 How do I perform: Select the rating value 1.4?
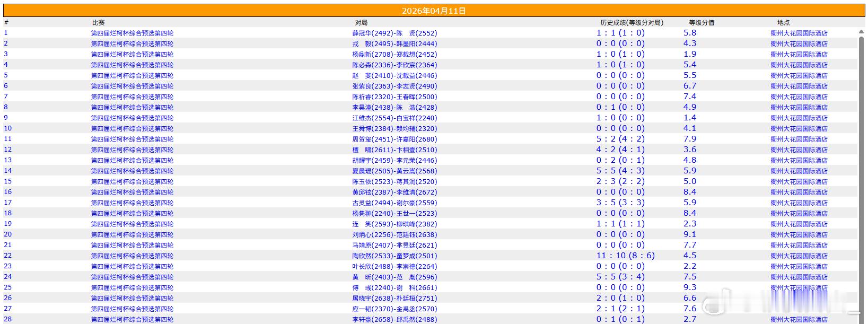[690, 118]
